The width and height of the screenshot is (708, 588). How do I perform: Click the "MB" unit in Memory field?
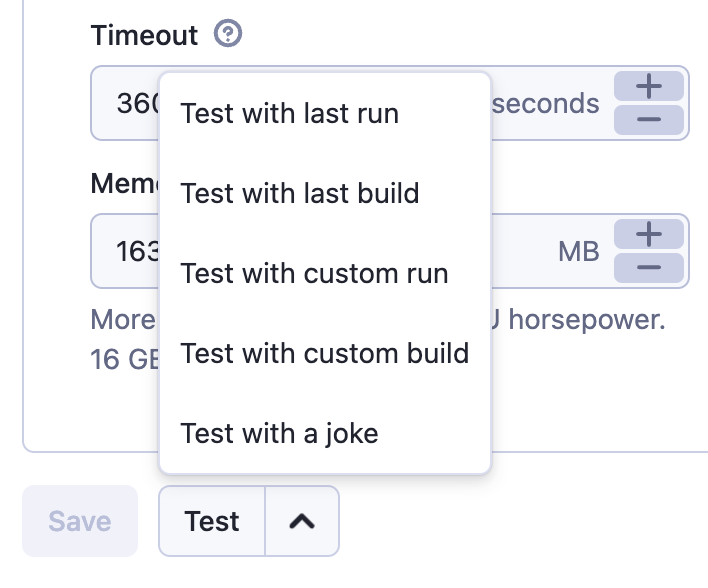coord(578,251)
